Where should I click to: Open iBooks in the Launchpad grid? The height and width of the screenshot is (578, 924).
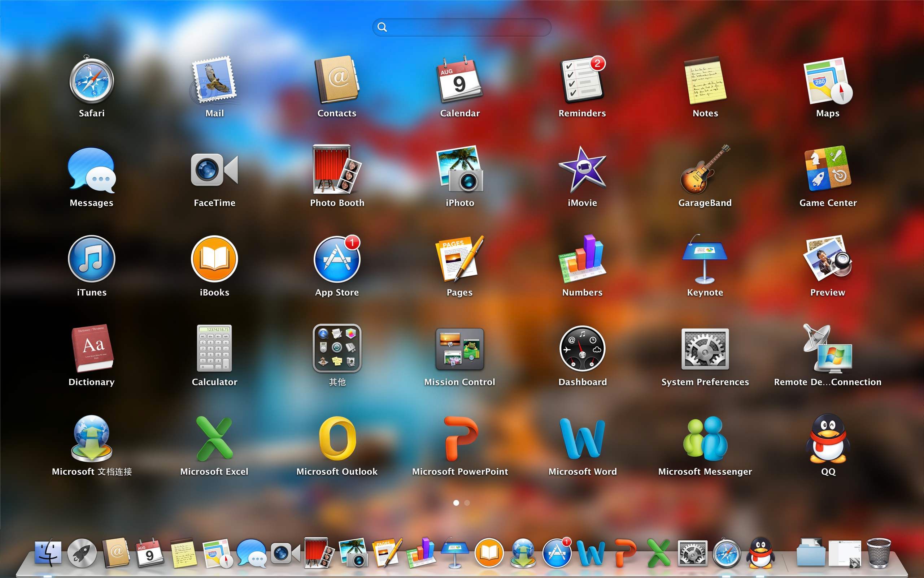tap(214, 259)
